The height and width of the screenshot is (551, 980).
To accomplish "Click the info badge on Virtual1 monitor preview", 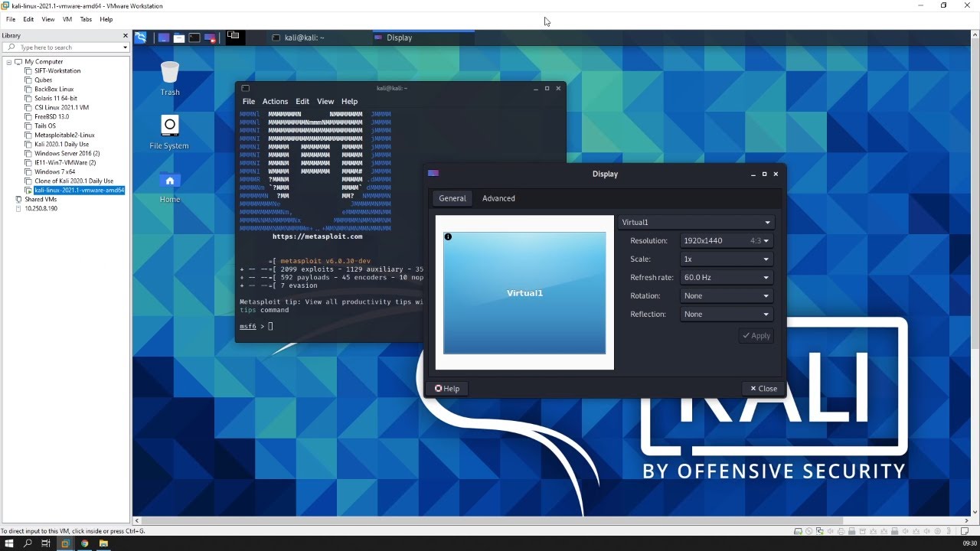I will [x=449, y=236].
